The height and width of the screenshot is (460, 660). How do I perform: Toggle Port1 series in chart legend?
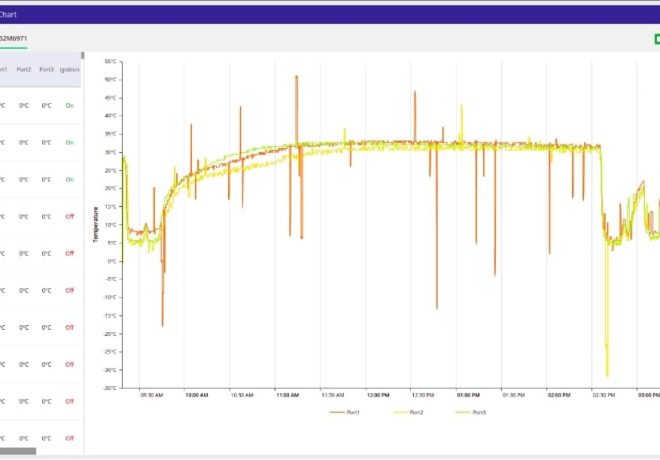pyautogui.click(x=352, y=412)
